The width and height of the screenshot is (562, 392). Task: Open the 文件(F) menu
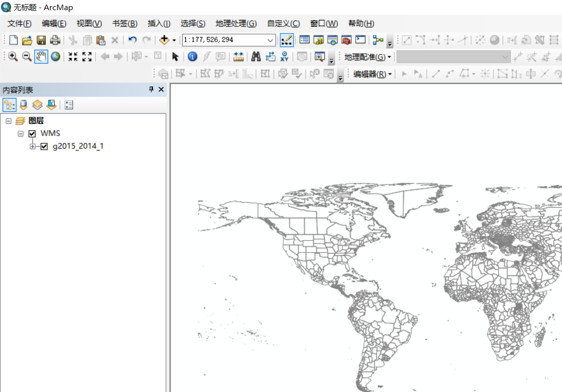pos(19,24)
